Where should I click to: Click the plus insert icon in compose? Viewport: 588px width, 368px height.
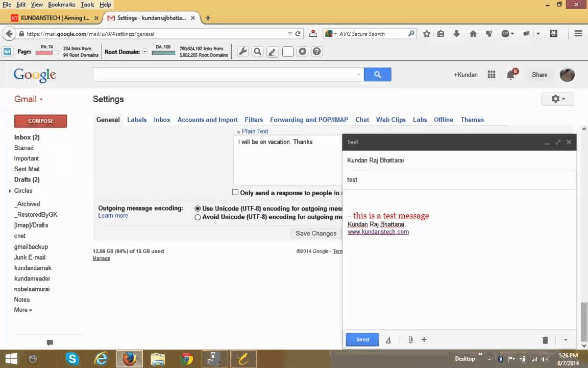424,339
